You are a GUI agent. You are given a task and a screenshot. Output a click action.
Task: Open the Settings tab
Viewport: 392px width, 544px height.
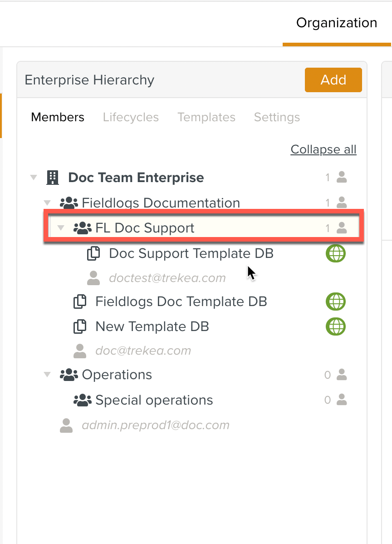277,117
